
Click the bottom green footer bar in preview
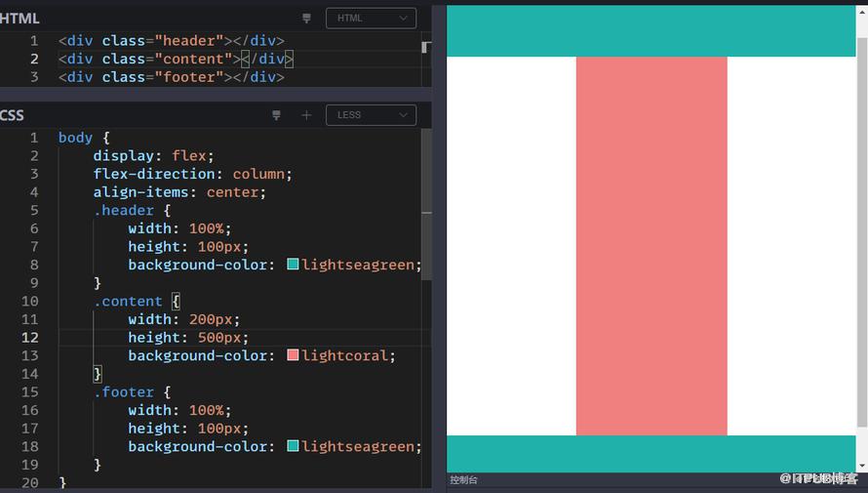tap(651, 454)
